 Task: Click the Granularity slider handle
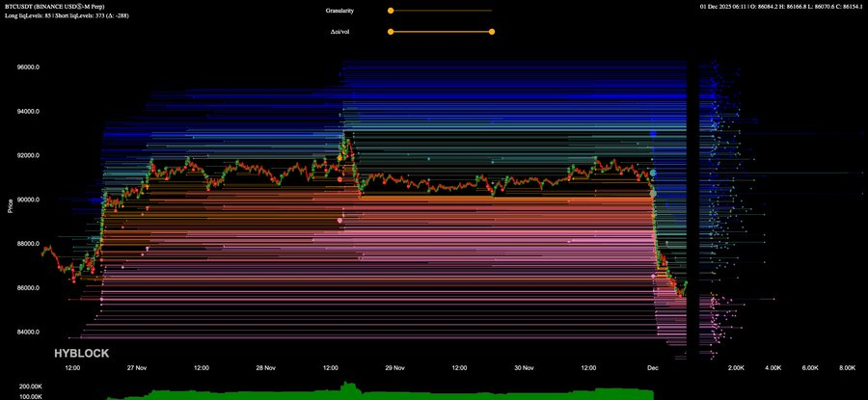[391, 10]
